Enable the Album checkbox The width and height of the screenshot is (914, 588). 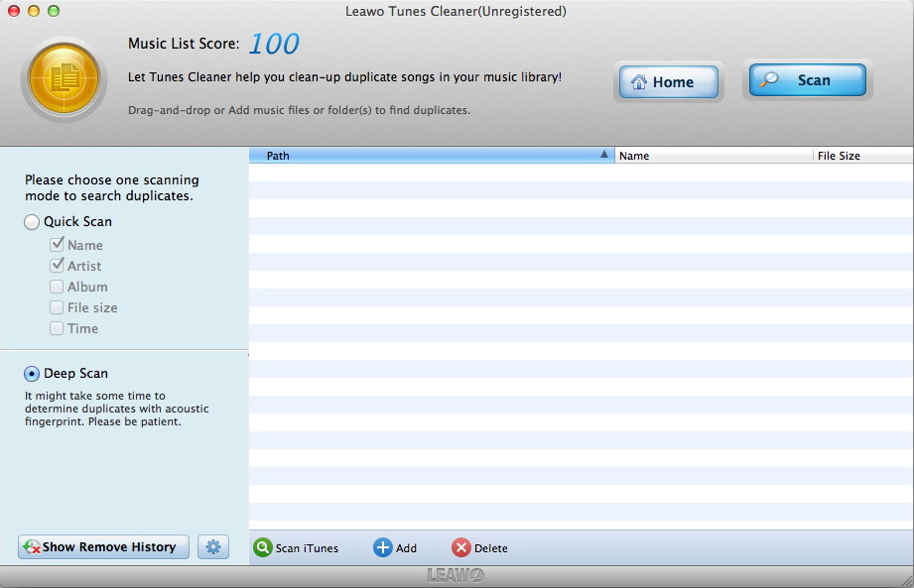[x=57, y=287]
